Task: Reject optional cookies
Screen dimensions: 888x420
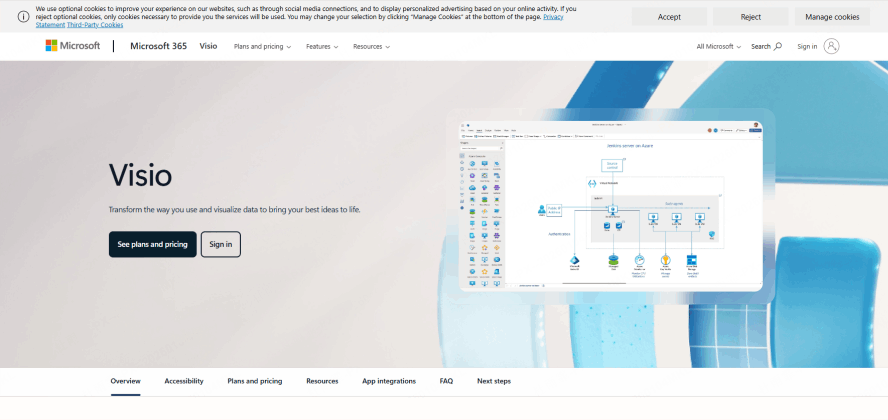Action: click(x=750, y=17)
